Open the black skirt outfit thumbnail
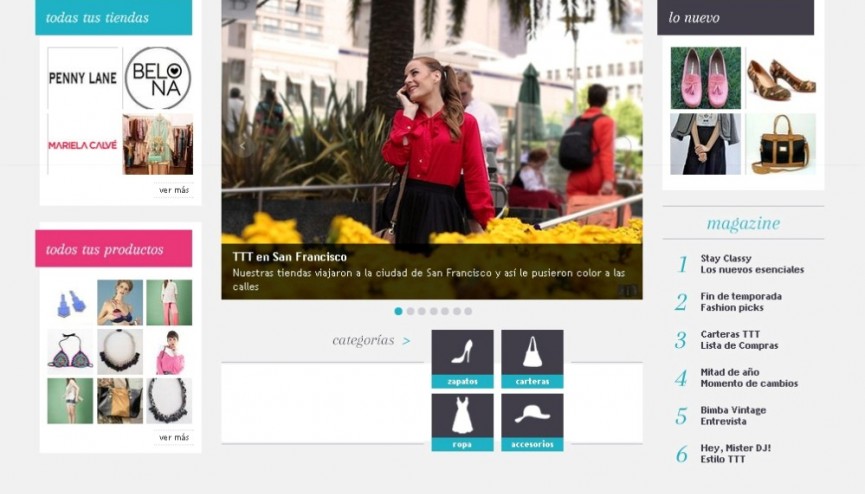Viewport: 865px width, 494px height. [x=706, y=144]
